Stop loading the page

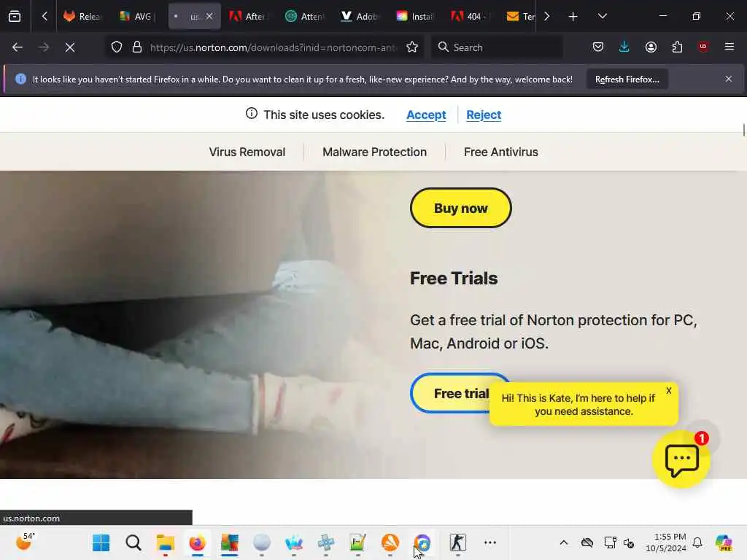click(x=70, y=47)
